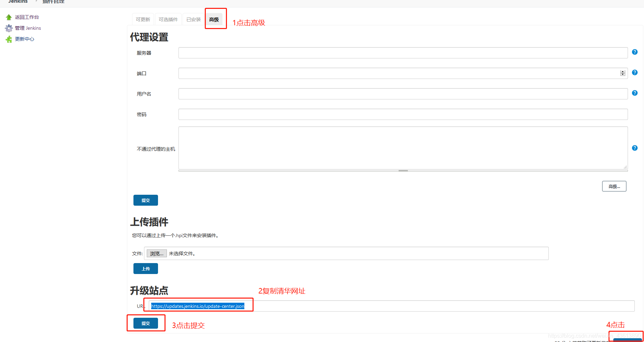Open help for the 服务器 field
The height and width of the screenshot is (342, 644).
click(635, 52)
